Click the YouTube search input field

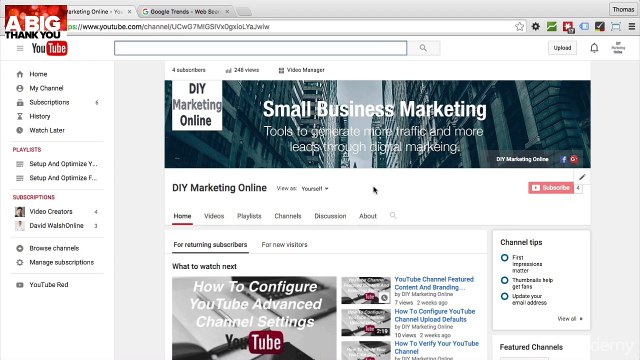pyautogui.click(x=260, y=48)
